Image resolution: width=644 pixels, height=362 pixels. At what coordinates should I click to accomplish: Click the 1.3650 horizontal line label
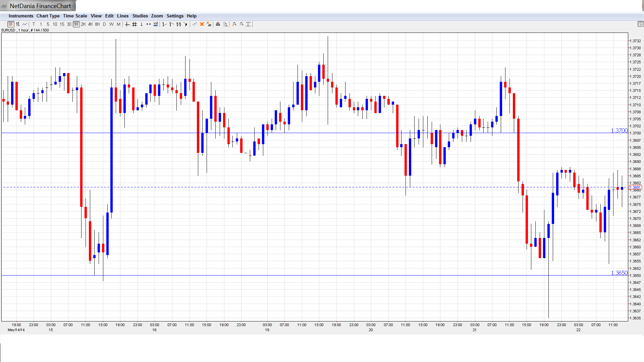point(619,273)
